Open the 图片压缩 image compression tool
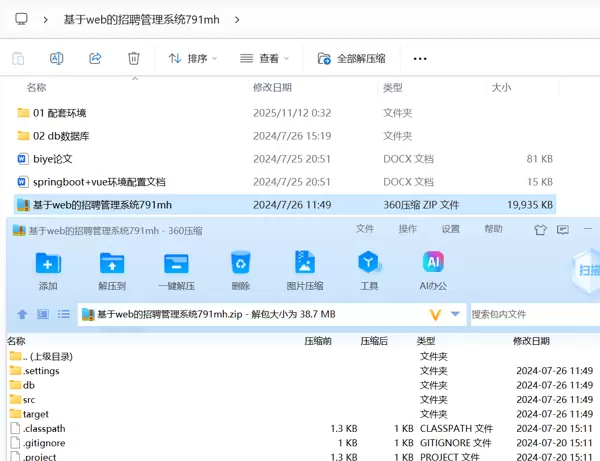This screenshot has width=600, height=461. (305, 264)
